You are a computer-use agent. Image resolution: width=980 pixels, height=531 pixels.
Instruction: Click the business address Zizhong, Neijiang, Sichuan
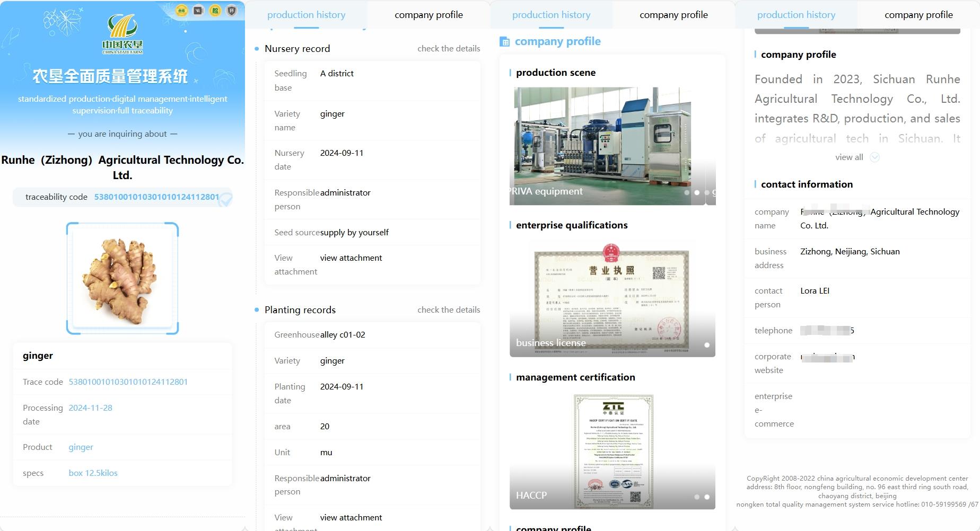tap(850, 251)
